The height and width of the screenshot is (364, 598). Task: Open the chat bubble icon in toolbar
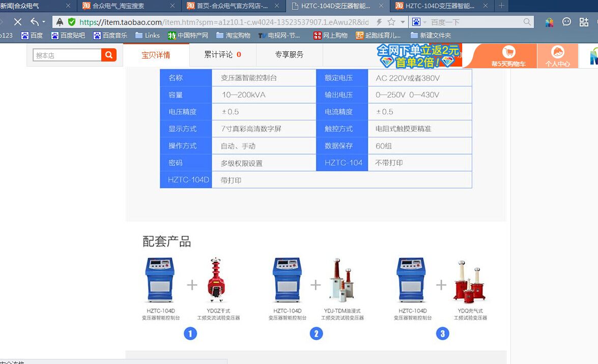[566, 22]
